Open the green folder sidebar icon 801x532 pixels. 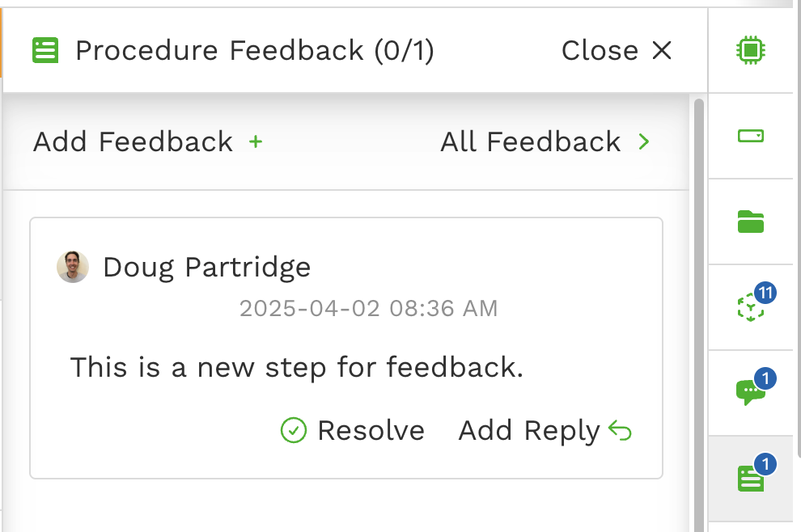(751, 222)
